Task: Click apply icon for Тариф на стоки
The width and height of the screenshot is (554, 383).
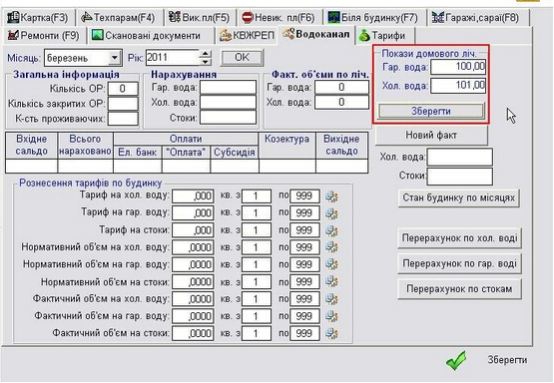Action: tap(331, 231)
